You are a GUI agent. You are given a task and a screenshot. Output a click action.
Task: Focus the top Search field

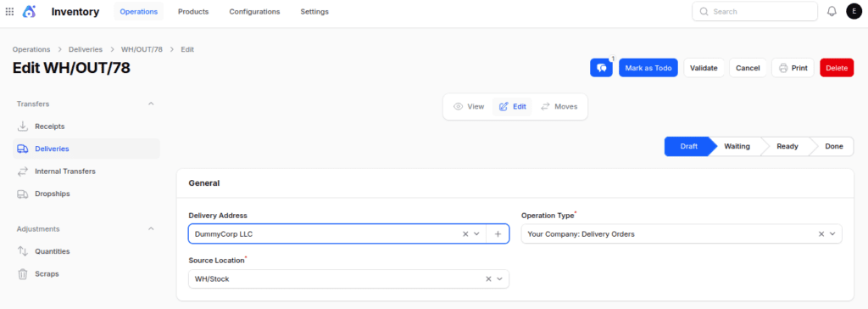(754, 11)
